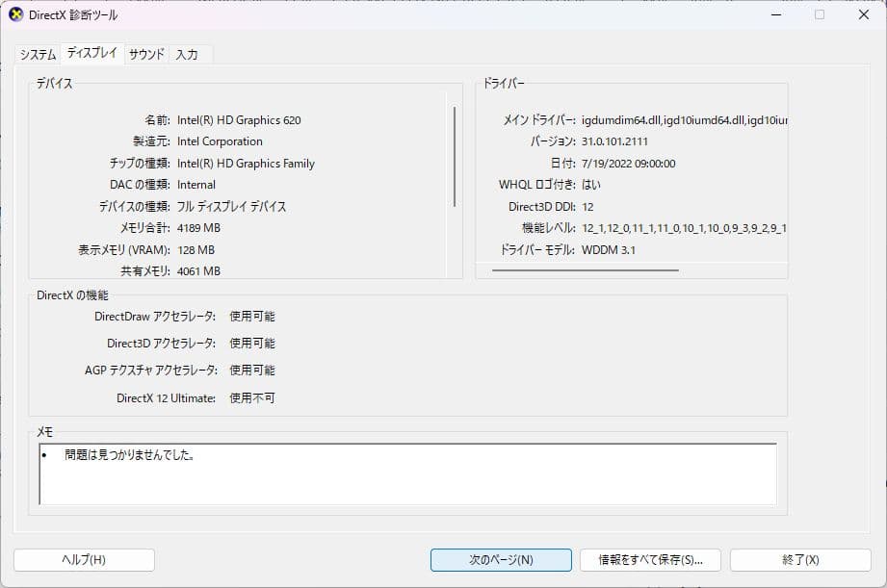This screenshot has width=887, height=588.
Task: Click the DirectX icon in the title bar
Action: 15,14
